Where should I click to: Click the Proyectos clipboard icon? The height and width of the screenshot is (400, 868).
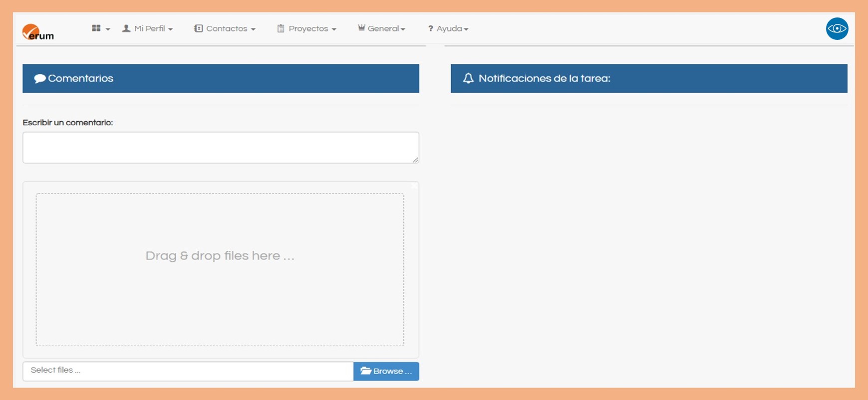click(x=281, y=28)
